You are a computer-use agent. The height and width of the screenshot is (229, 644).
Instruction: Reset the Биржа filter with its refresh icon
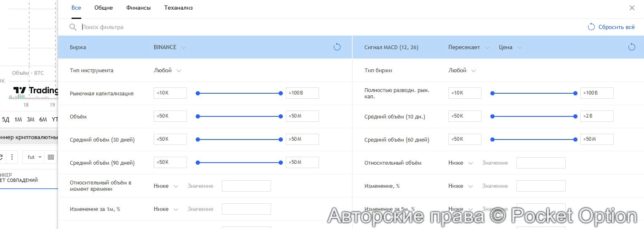(337, 47)
